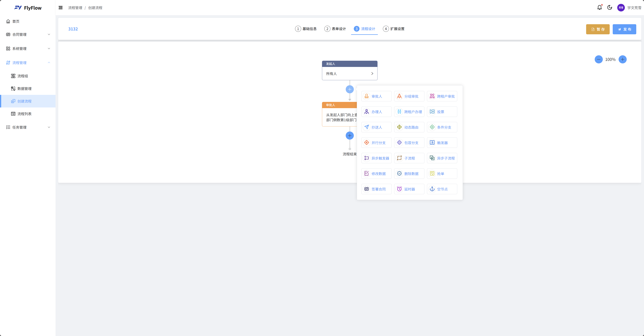Add an approver (审批人) node
The height and width of the screenshot is (336, 644).
pyautogui.click(x=376, y=96)
